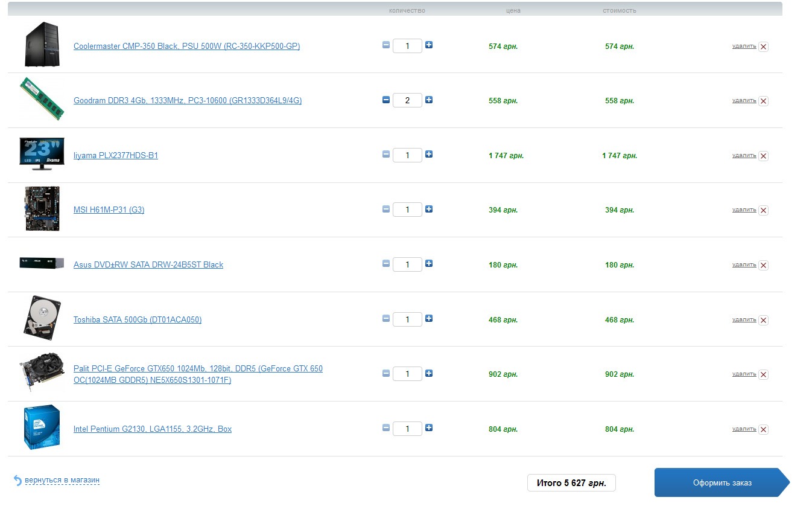The image size is (812, 506).
Task: Open Toshiba SATA 500Gb product link
Action: point(138,319)
